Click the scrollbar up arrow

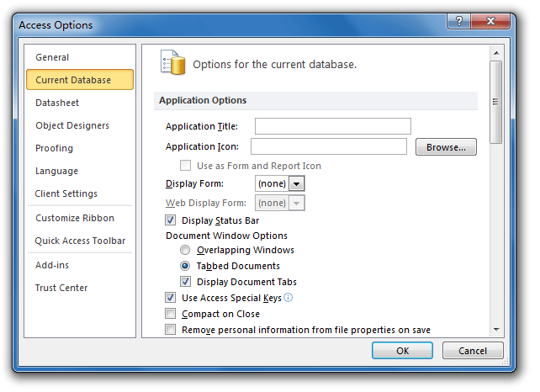(x=496, y=53)
